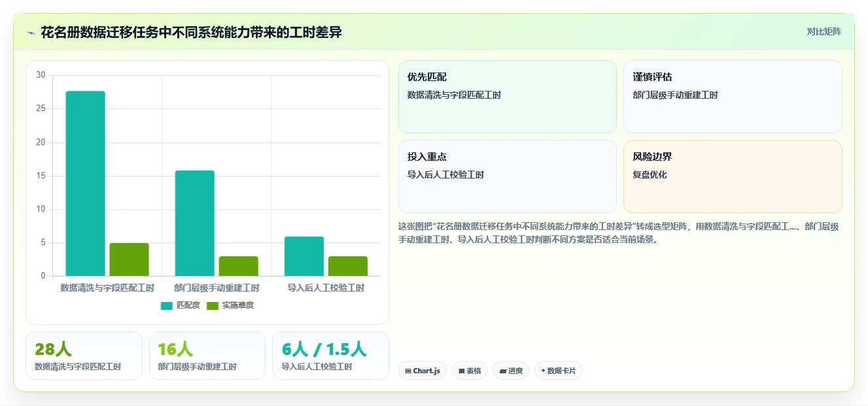This screenshot has width=868, height=406.
Task: Toggle the 实施难度 legend entry
Action: (230, 305)
